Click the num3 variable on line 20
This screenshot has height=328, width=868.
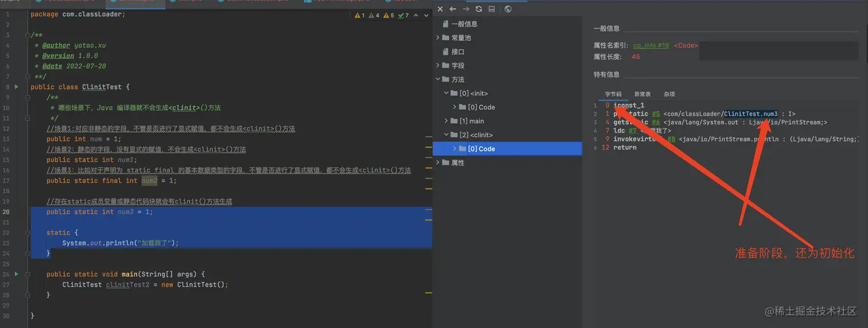[x=126, y=211]
